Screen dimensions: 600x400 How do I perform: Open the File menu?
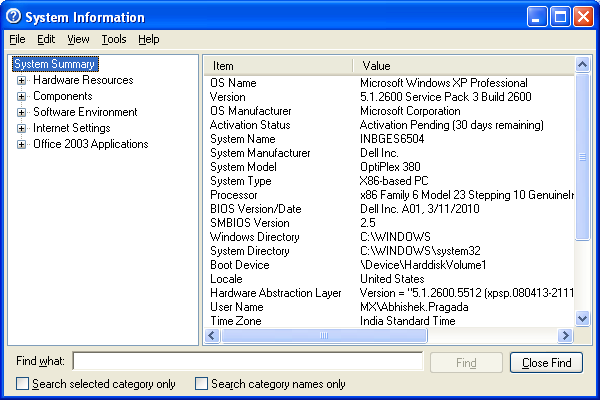click(17, 39)
